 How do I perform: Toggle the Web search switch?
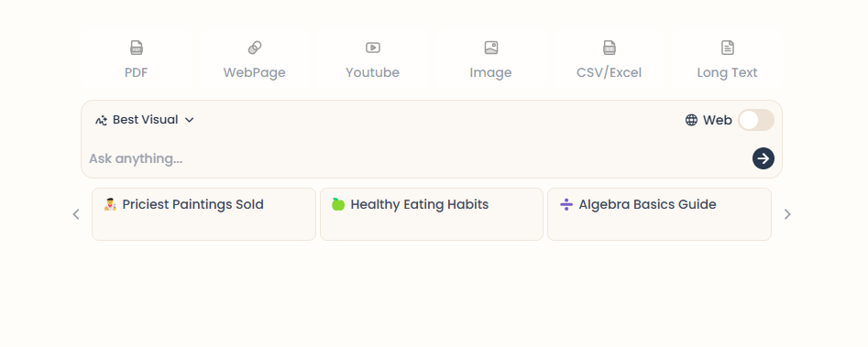pyautogui.click(x=756, y=120)
